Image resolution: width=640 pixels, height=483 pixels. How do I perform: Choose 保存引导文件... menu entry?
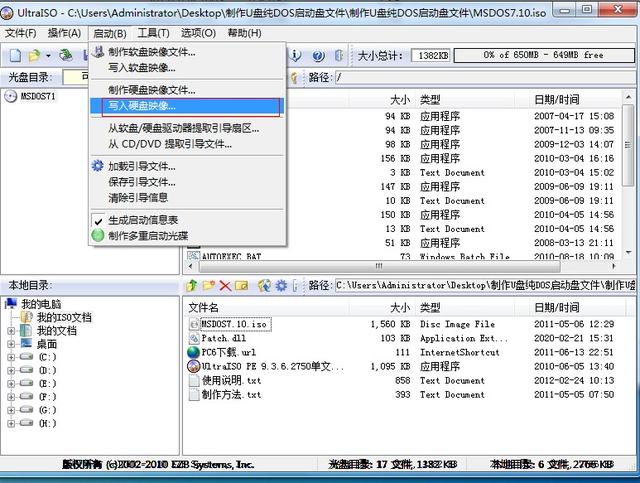tap(187, 182)
